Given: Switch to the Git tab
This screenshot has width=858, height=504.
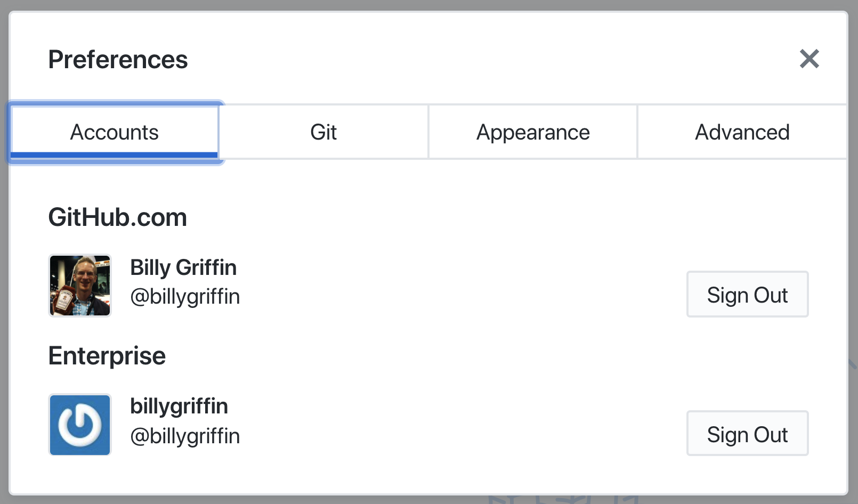Looking at the screenshot, I should [x=323, y=132].
